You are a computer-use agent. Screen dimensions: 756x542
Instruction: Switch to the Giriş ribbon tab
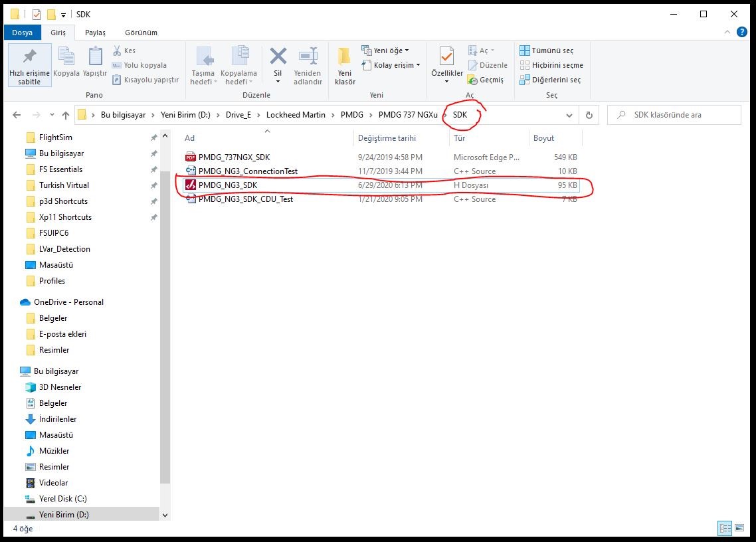pyautogui.click(x=58, y=33)
